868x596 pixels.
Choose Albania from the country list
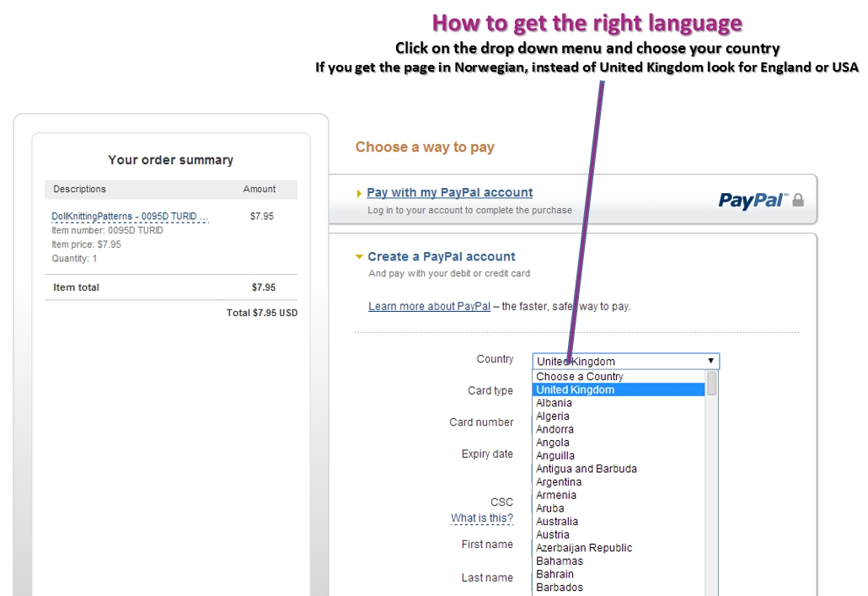coord(619,403)
